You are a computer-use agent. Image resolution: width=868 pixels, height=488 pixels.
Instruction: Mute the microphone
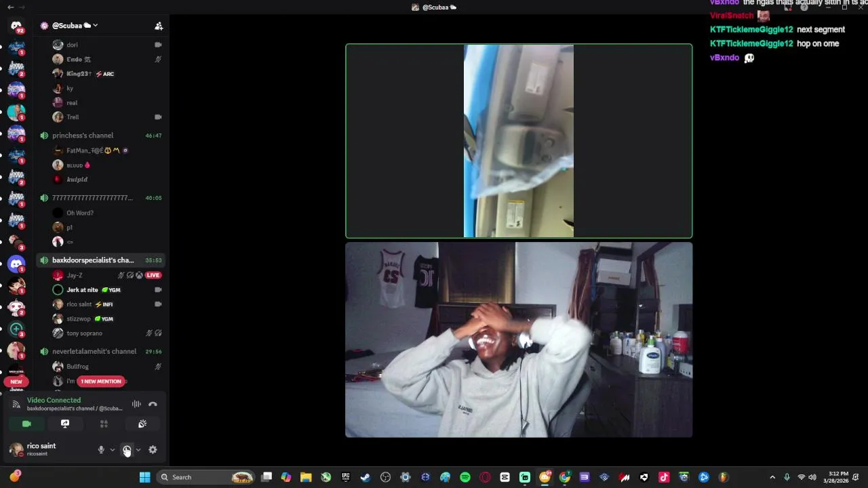pyautogui.click(x=101, y=449)
